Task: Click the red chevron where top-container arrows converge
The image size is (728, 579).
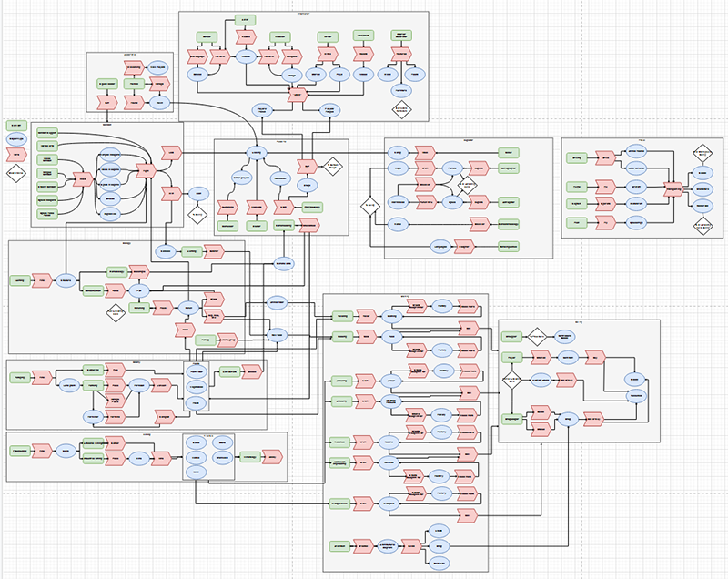Action: tap(295, 94)
